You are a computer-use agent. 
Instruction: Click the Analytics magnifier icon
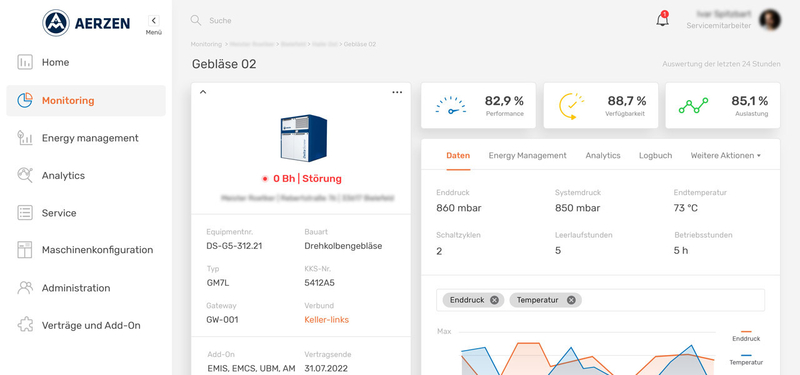(25, 175)
